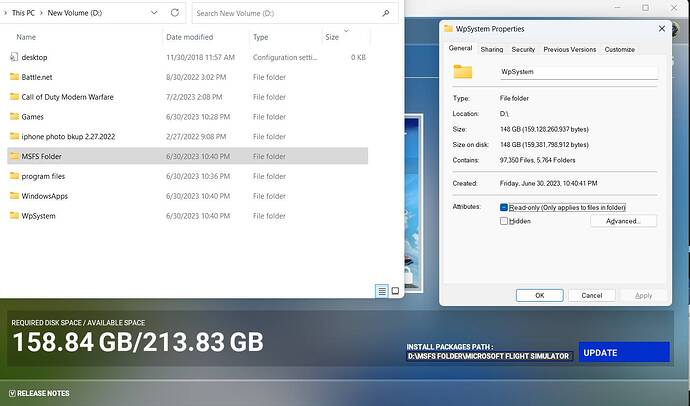Select the 'Games' folder name

33,117
